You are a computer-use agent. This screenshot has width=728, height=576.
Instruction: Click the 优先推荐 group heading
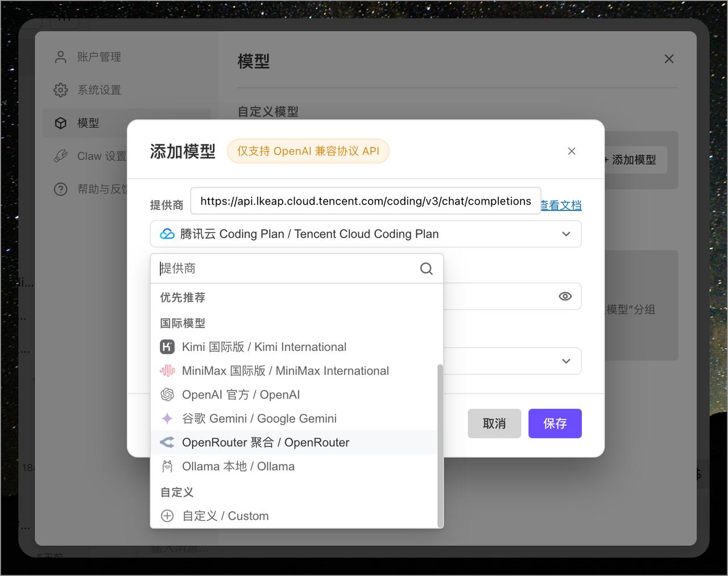pyautogui.click(x=183, y=297)
